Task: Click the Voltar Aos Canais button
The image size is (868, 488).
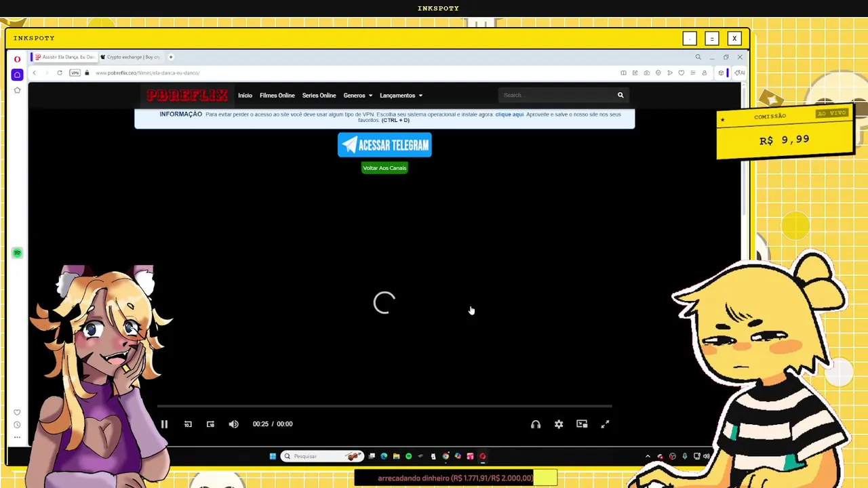Action: coord(384,168)
